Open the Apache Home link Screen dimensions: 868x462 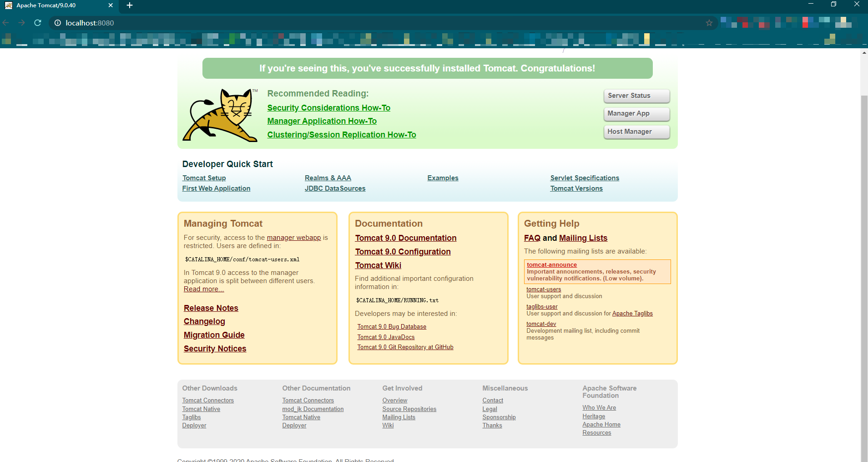tap(601, 425)
